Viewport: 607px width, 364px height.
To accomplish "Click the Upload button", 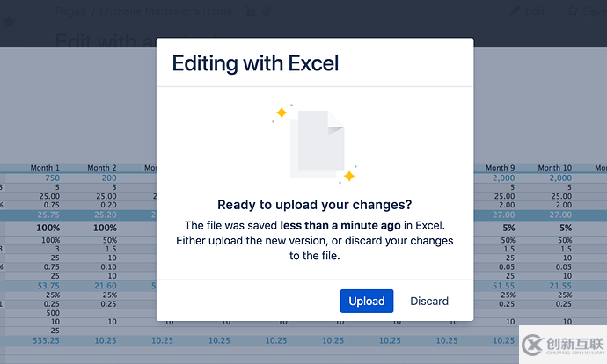I will point(367,301).
